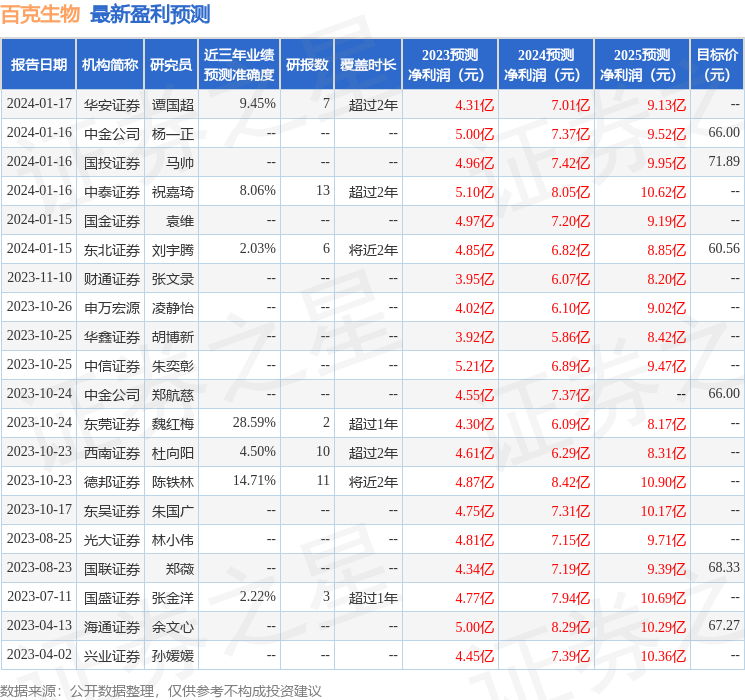Click 2024 forecast 8.29亿
745x700 pixels.
(x=571, y=627)
